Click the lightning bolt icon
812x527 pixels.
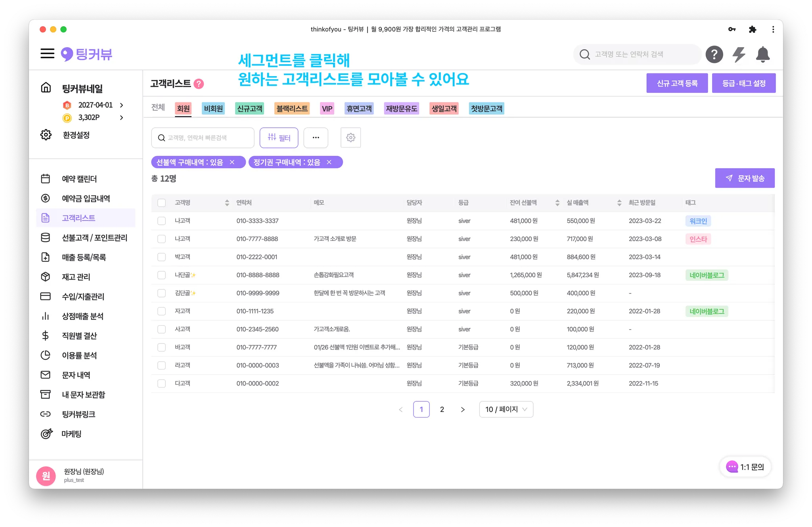pyautogui.click(x=739, y=54)
